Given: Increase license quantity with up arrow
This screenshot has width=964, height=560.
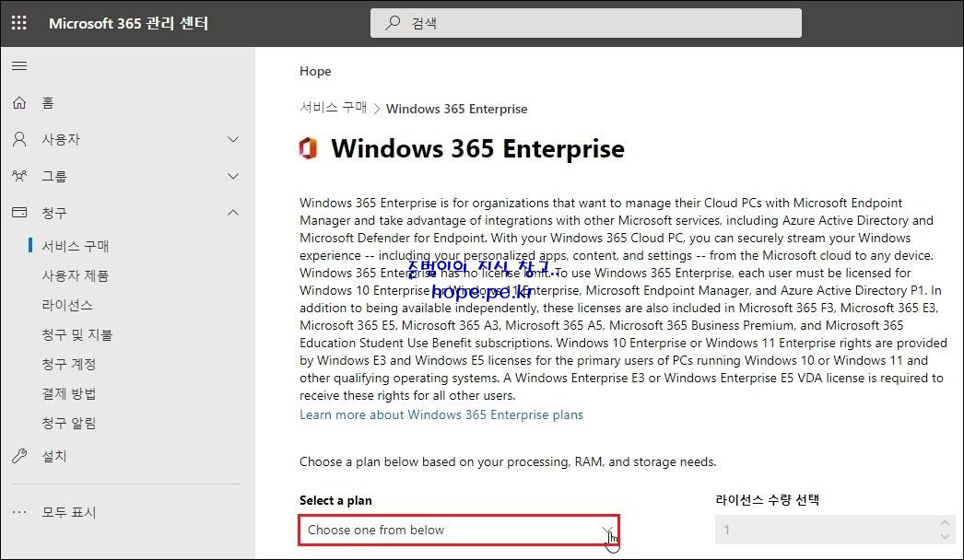Looking at the screenshot, I should coord(945,522).
